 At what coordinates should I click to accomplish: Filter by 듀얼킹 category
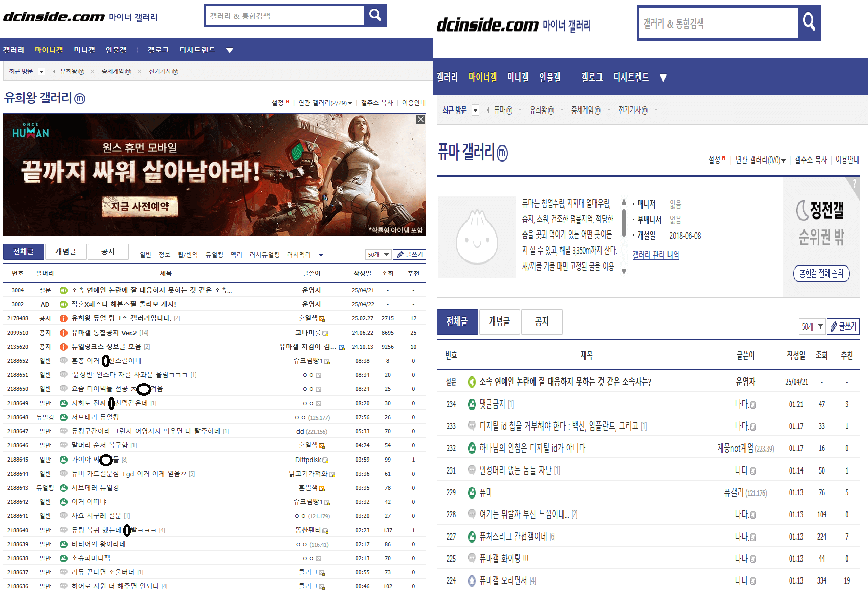click(x=214, y=255)
